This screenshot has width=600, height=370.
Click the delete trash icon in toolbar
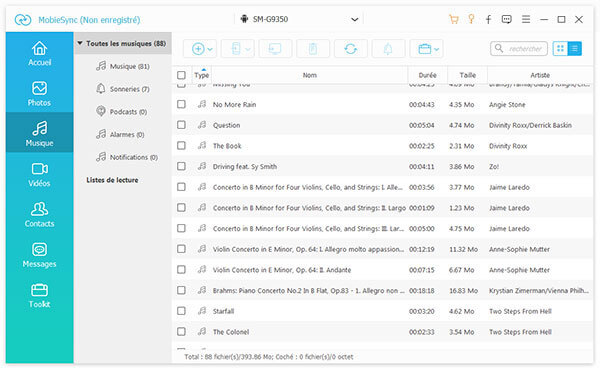[x=313, y=49]
